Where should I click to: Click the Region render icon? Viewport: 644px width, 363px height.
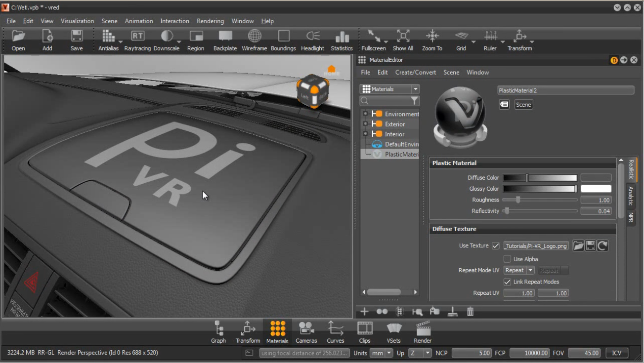[x=196, y=36]
